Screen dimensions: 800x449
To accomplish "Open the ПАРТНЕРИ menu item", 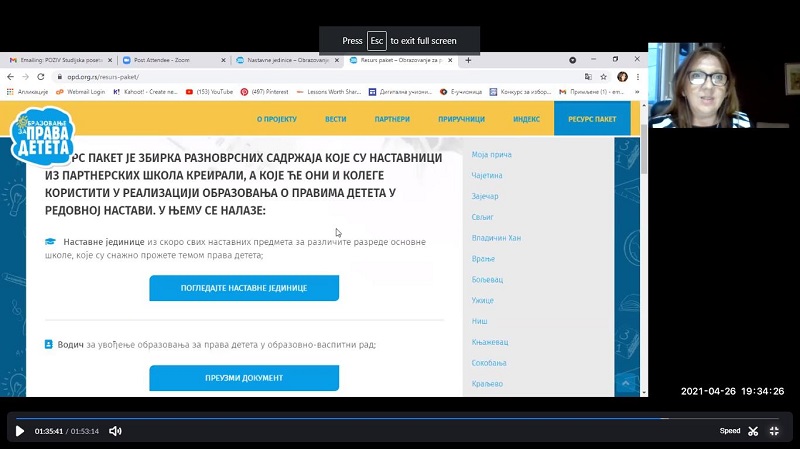I will (392, 119).
